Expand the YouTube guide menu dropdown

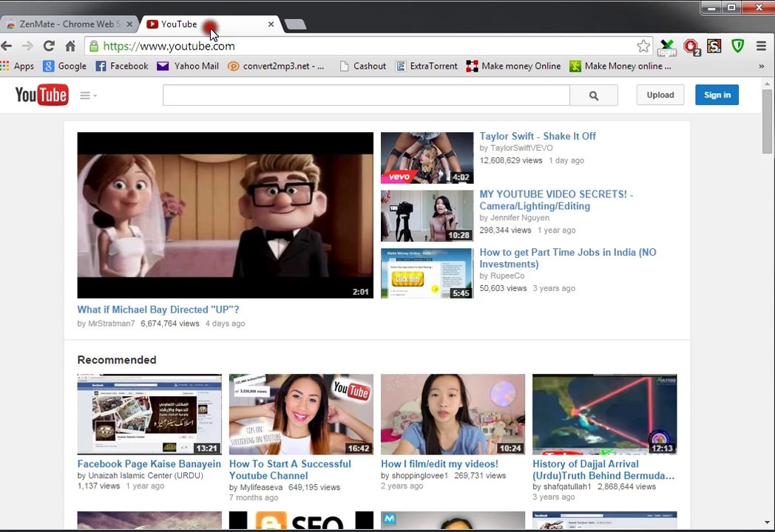pos(89,95)
